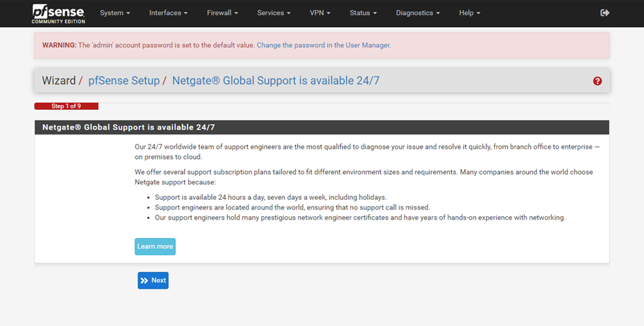The image size is (644, 326).
Task: Click the Netgate Global Support breadcrumb link
Action: (275, 80)
